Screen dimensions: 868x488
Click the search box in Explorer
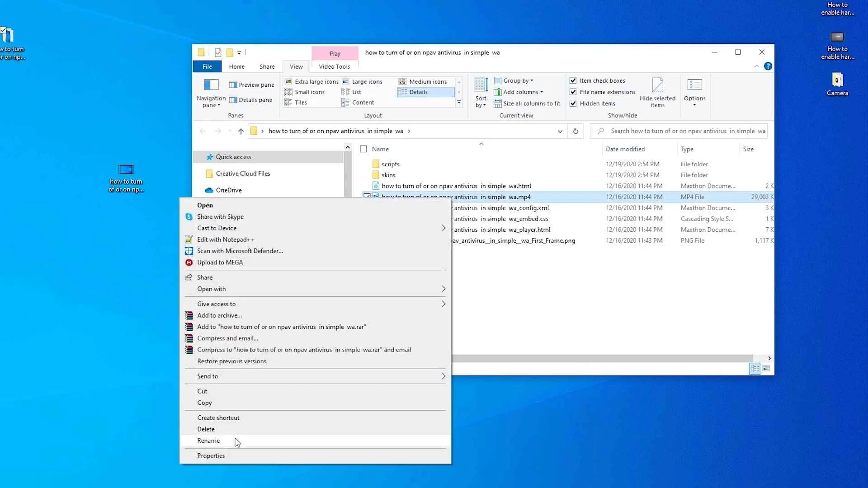click(x=679, y=131)
